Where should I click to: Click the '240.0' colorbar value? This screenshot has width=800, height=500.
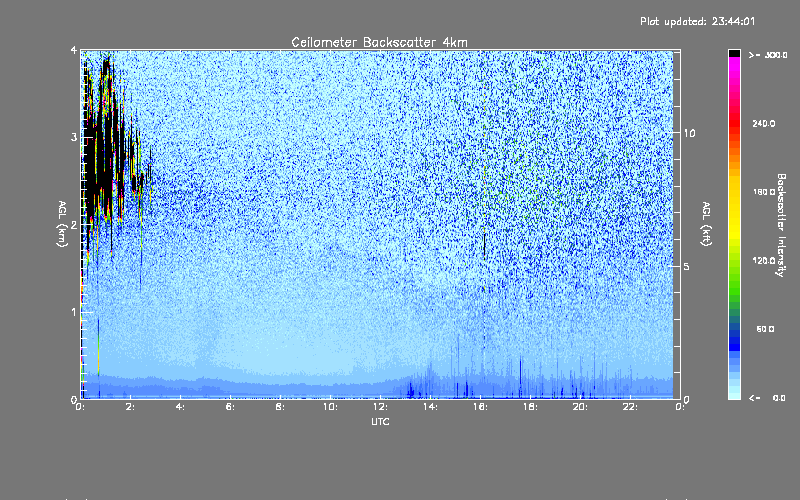(x=764, y=123)
